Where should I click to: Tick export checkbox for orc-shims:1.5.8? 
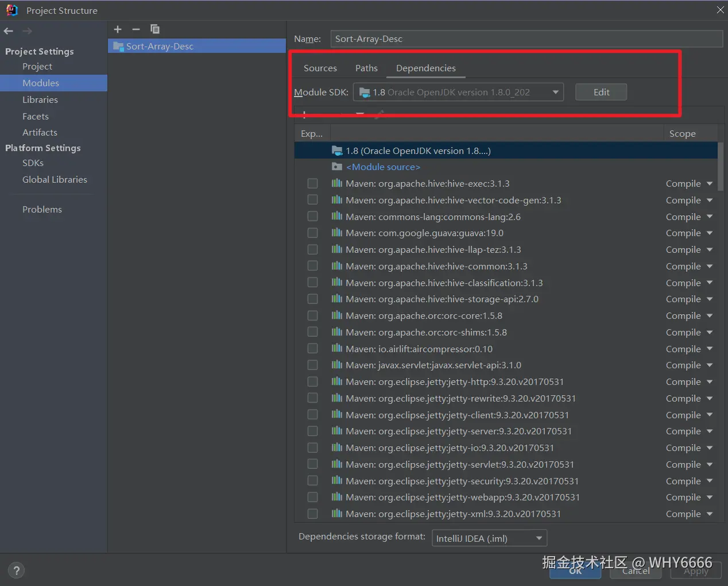coord(312,331)
